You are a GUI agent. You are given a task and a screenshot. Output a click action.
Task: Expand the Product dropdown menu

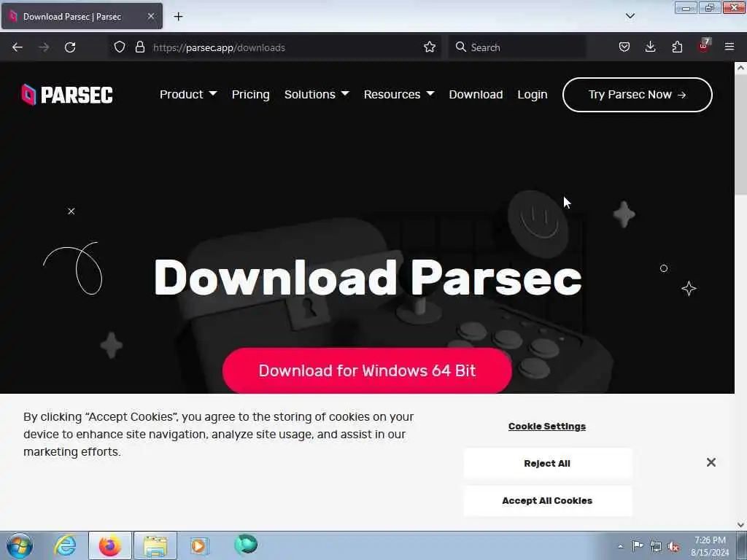(188, 95)
